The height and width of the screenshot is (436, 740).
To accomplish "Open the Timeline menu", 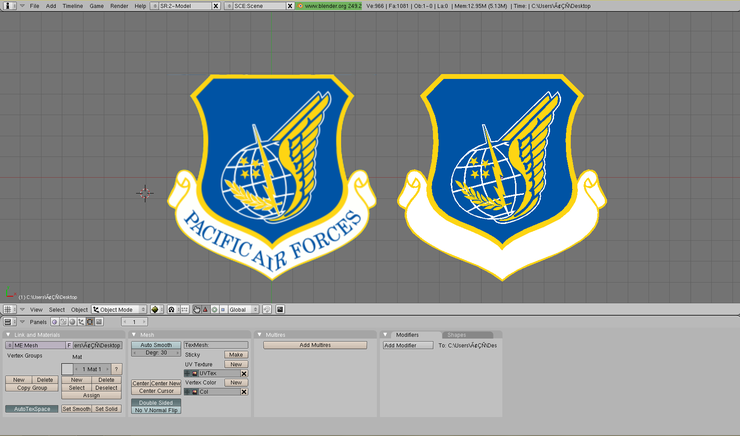I will (x=73, y=6).
